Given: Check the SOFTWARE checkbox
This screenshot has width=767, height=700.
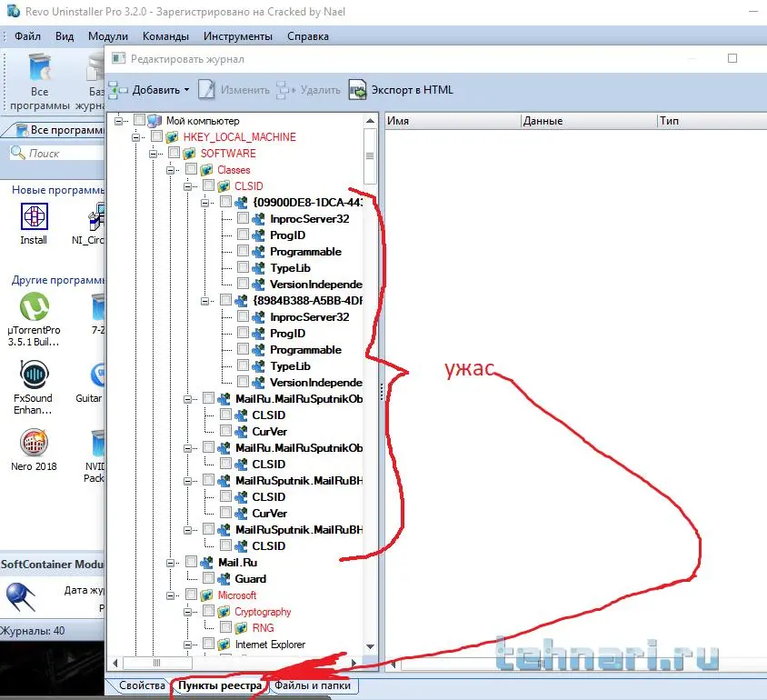Looking at the screenshot, I should [174, 153].
